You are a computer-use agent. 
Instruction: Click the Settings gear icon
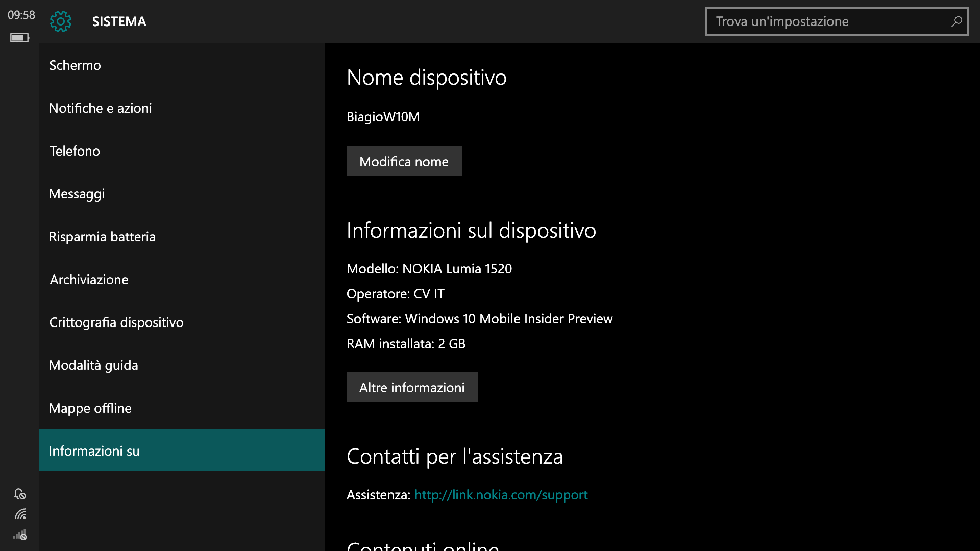point(61,21)
